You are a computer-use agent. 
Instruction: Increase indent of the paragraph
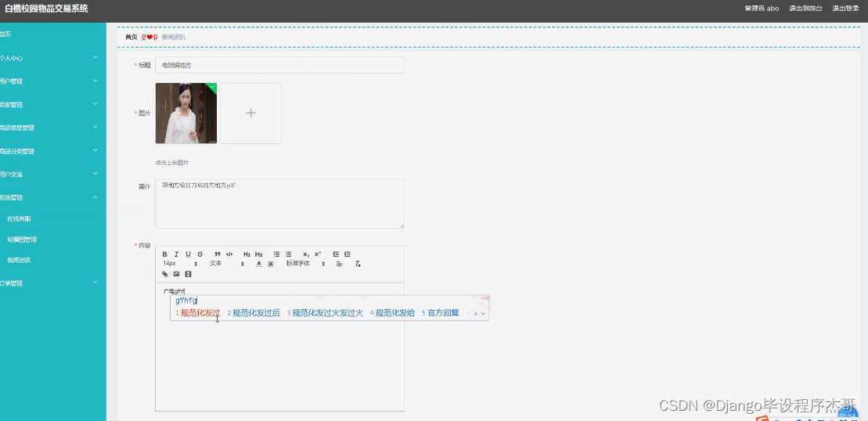pos(347,254)
